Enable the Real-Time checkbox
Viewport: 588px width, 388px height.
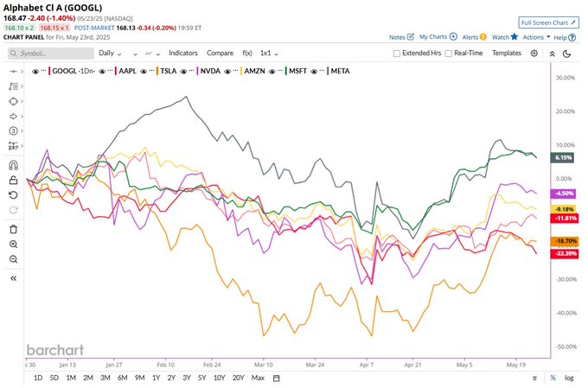point(448,54)
